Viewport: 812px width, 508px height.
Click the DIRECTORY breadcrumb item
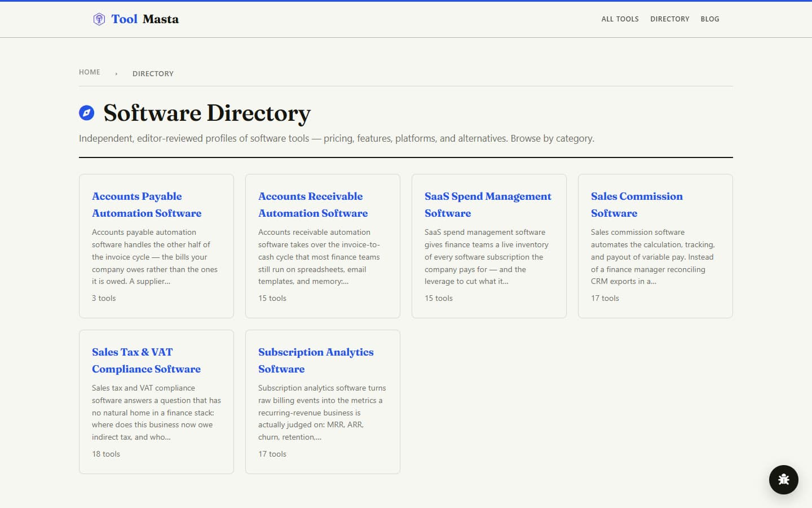tap(153, 73)
